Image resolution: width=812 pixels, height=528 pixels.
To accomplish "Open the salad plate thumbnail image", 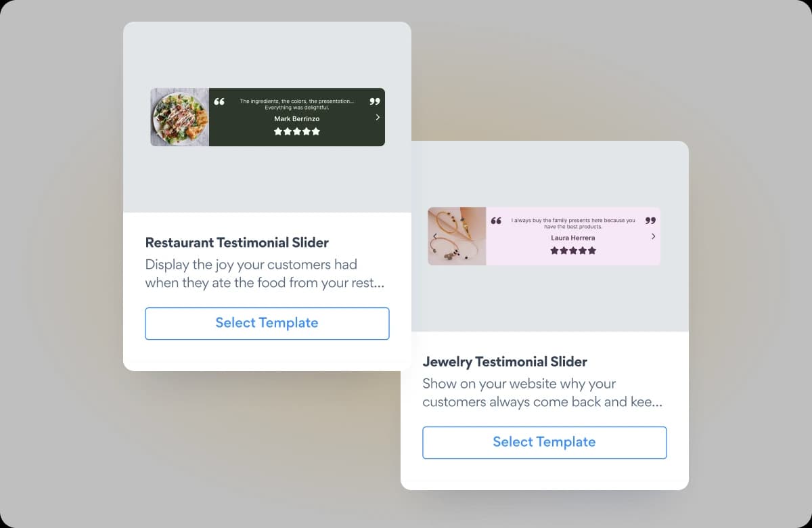I will (179, 117).
